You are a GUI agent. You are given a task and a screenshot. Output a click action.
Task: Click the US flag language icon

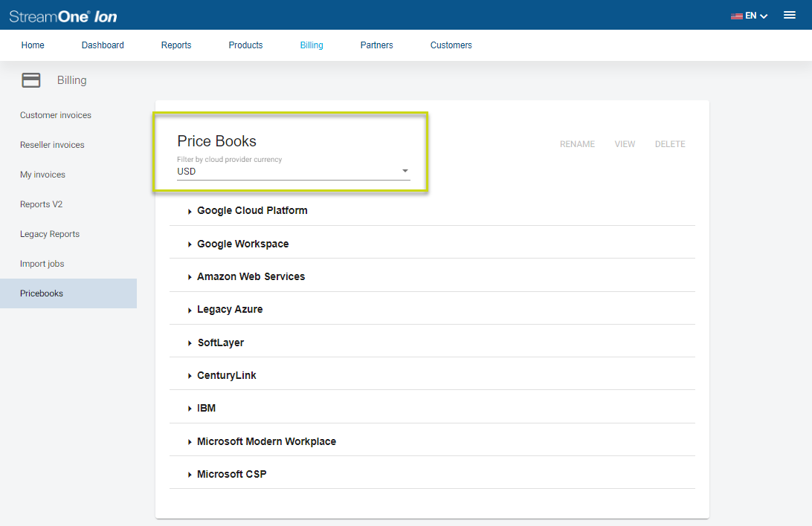736,16
